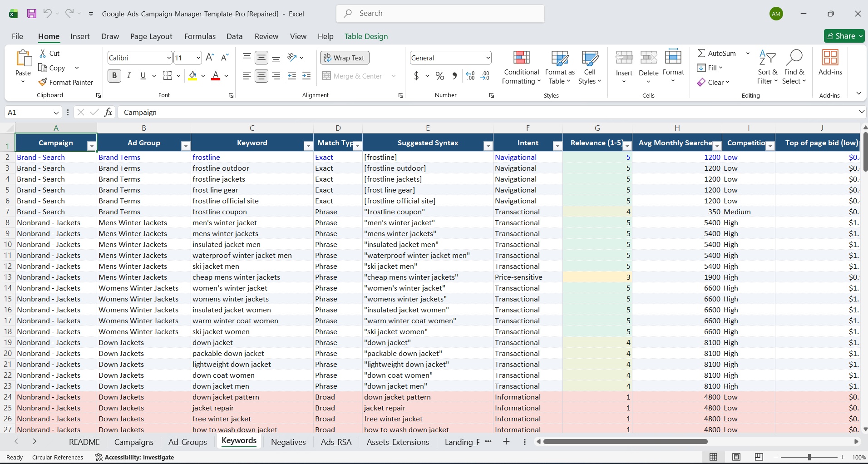This screenshot has height=464, width=868.
Task: Apply Percent Style number format
Action: click(439, 76)
